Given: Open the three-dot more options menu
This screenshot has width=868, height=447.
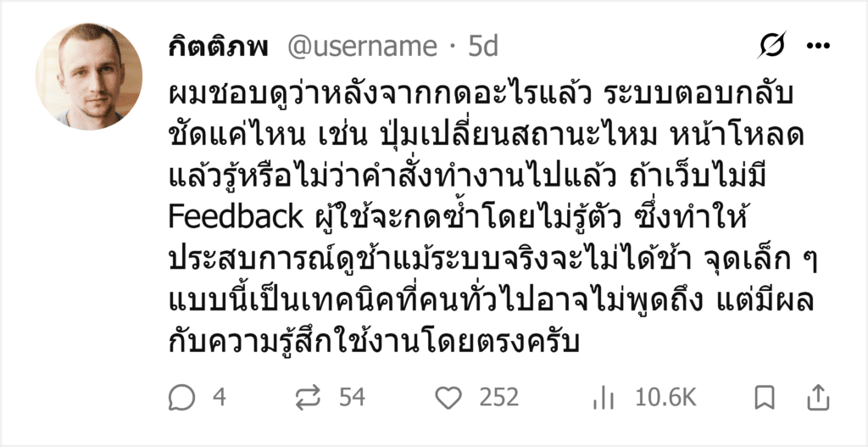Looking at the screenshot, I should tap(818, 46).
